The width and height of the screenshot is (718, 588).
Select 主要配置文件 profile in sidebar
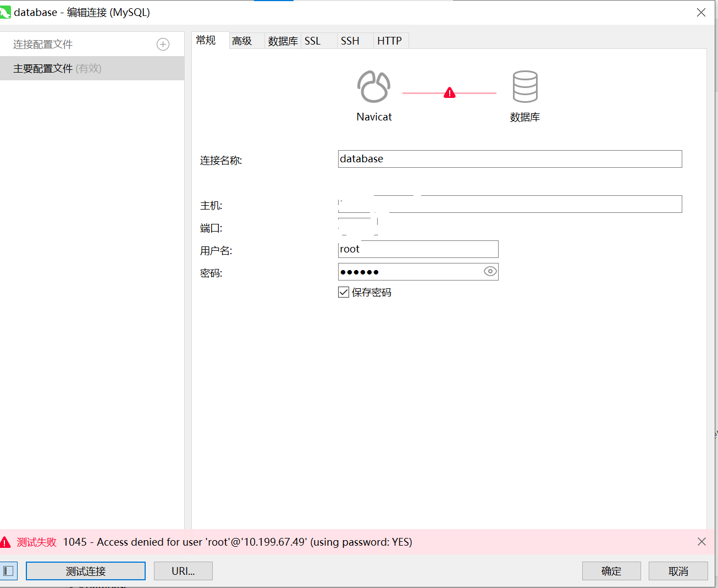pyautogui.click(x=92, y=68)
